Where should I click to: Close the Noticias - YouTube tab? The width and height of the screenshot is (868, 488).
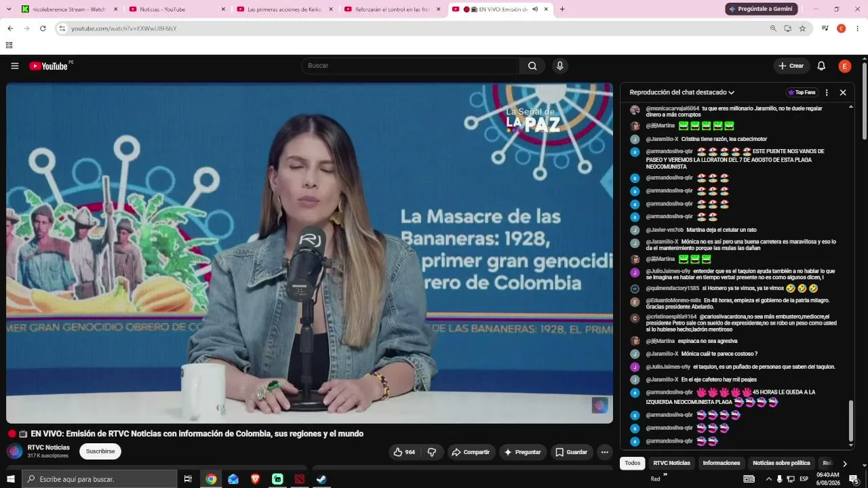pyautogui.click(x=223, y=9)
